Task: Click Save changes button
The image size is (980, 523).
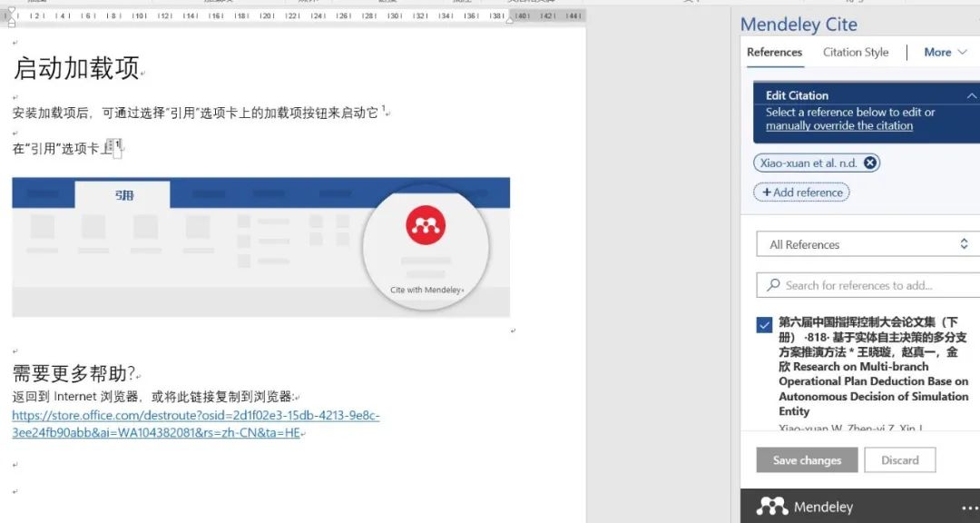Action: pyautogui.click(x=807, y=459)
